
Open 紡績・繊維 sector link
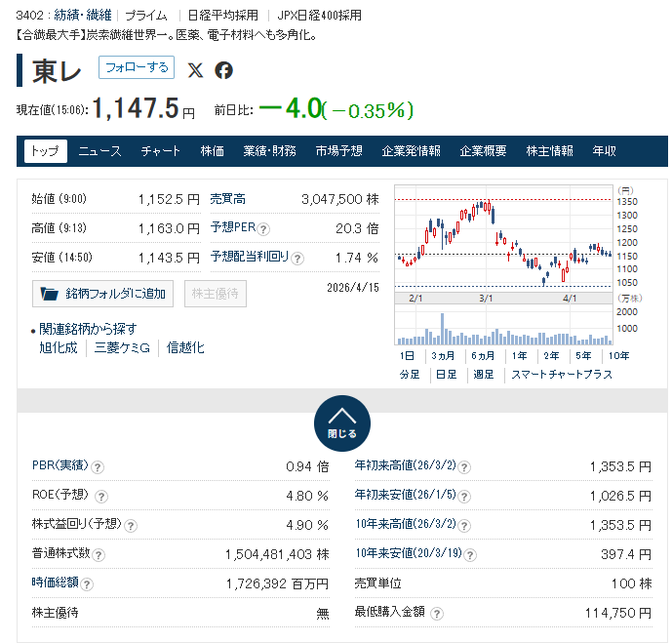[83, 16]
